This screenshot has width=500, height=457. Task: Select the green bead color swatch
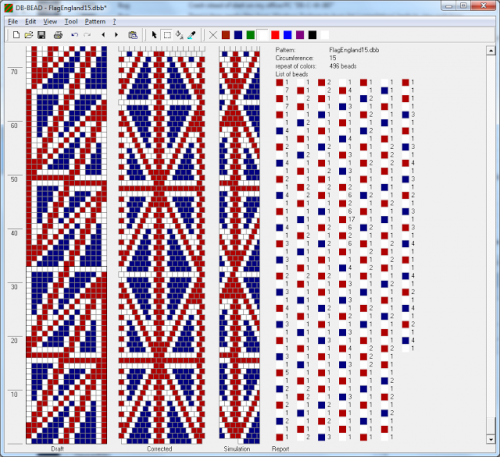[x=250, y=35]
